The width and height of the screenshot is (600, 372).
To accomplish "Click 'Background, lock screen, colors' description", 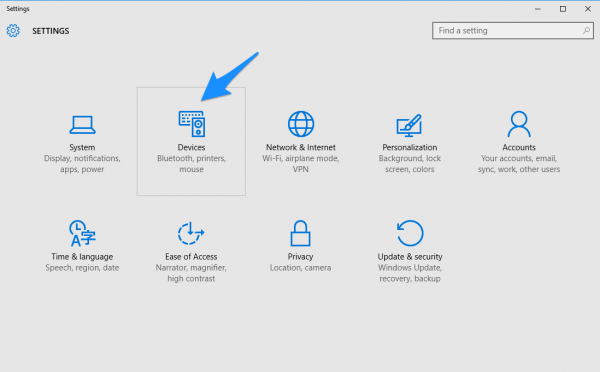I will 409,164.
